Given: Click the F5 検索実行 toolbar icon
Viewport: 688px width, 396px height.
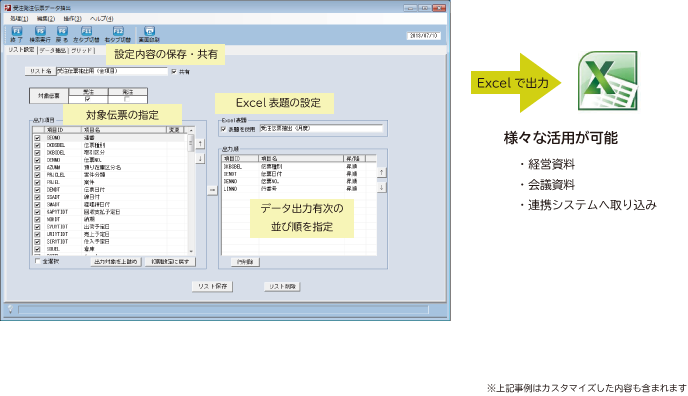Looking at the screenshot, I should tap(40, 31).
